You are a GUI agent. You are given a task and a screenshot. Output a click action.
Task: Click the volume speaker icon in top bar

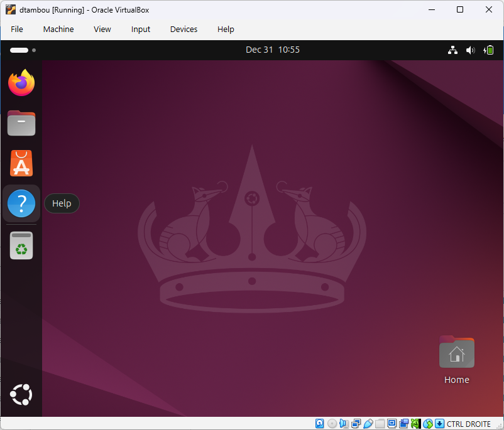470,50
